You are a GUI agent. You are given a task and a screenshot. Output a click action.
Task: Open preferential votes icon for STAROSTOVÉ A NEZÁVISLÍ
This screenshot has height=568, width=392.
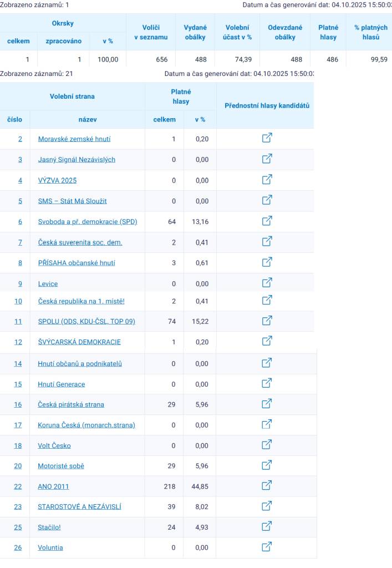click(x=267, y=505)
